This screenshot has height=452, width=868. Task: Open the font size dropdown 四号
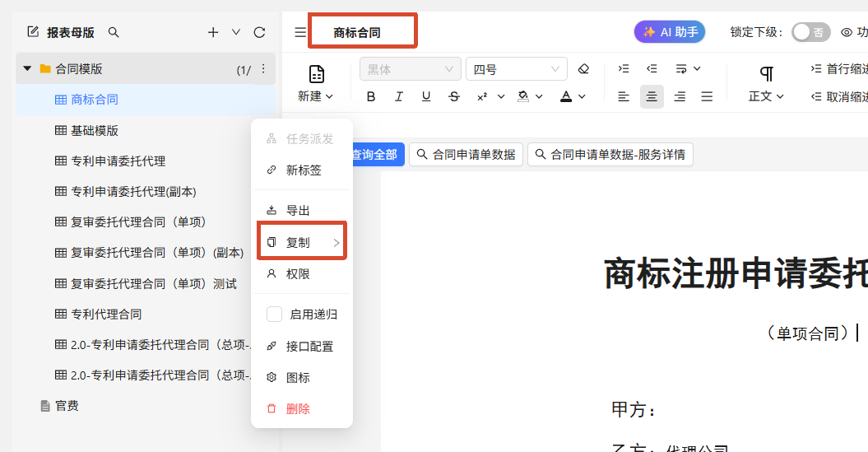(517, 69)
